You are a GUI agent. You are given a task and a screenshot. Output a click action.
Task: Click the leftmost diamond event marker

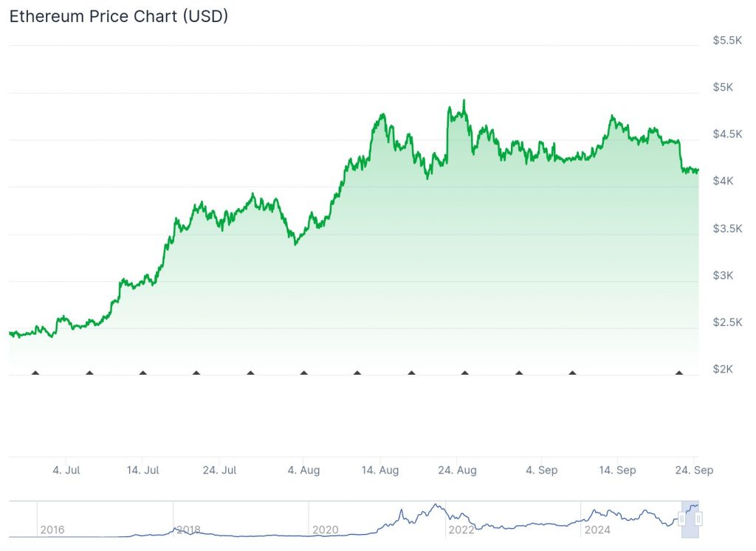tap(35, 373)
